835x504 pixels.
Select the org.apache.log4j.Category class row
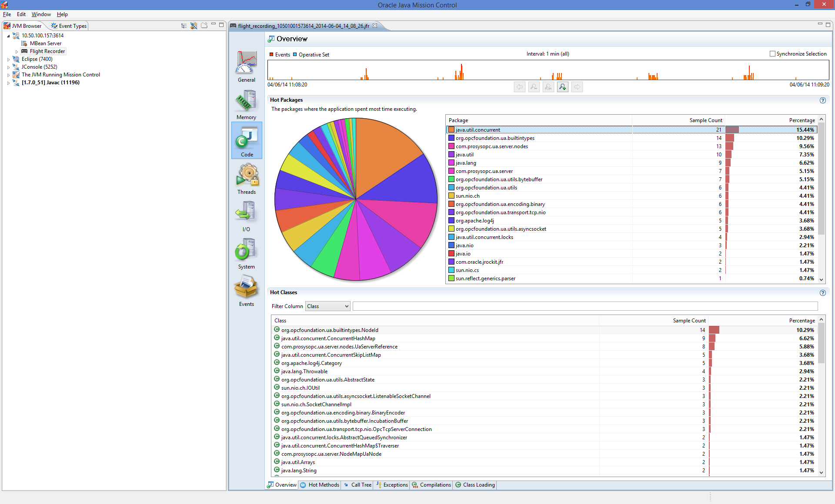point(544,363)
